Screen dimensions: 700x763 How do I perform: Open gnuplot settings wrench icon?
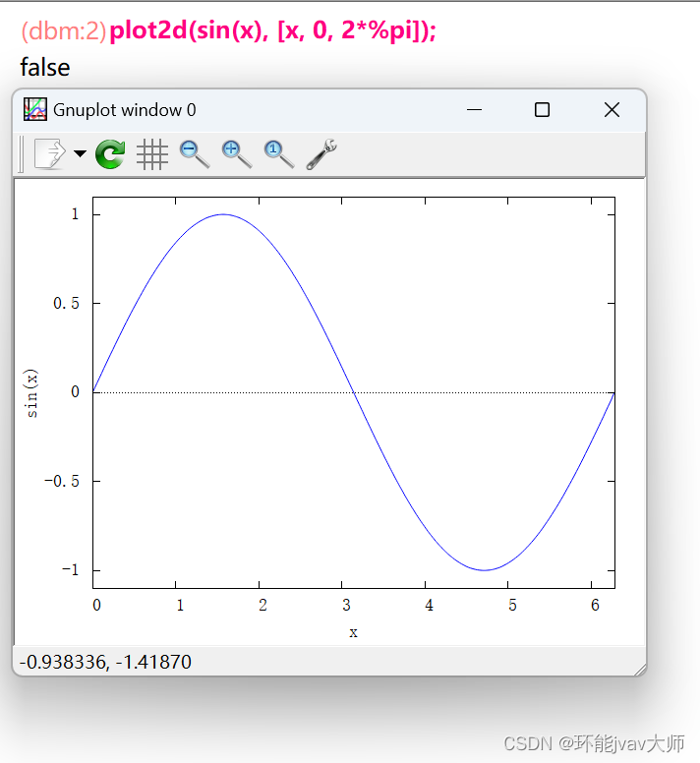coord(321,154)
